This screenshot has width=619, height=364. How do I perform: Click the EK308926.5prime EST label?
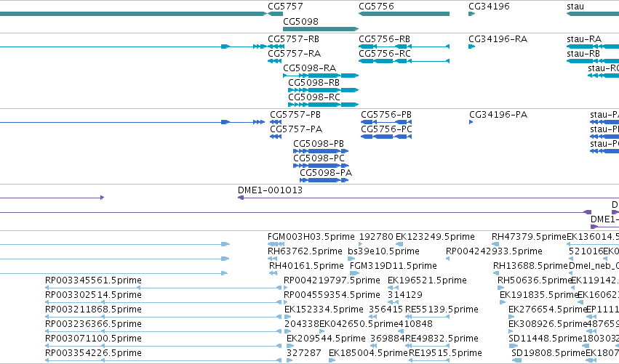(548, 325)
